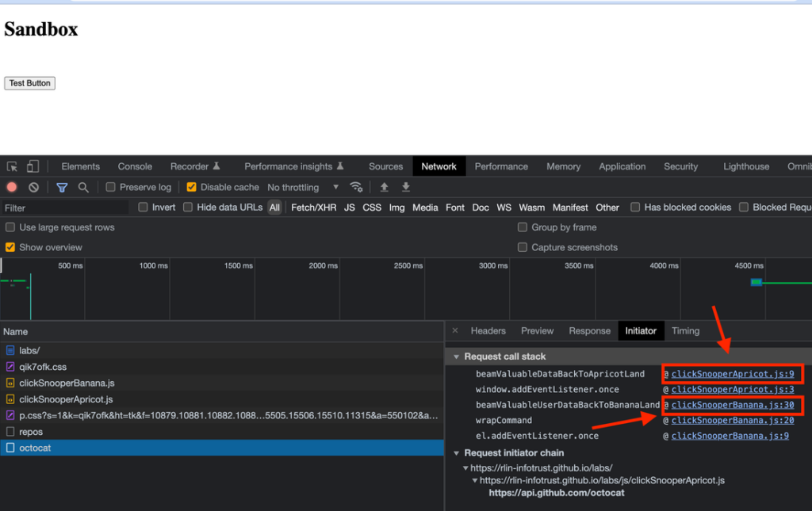
Task: Collapse Request initiator chain section
Action: pos(456,453)
